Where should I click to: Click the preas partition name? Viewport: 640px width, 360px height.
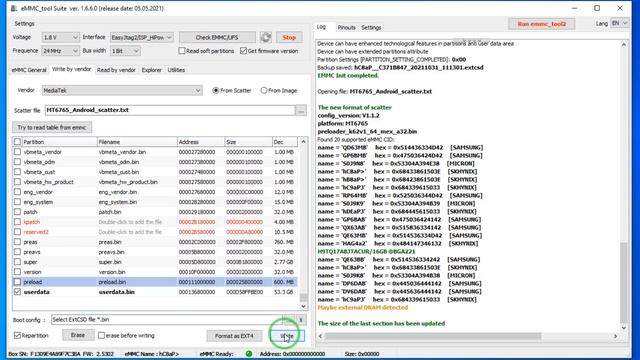click(x=31, y=242)
